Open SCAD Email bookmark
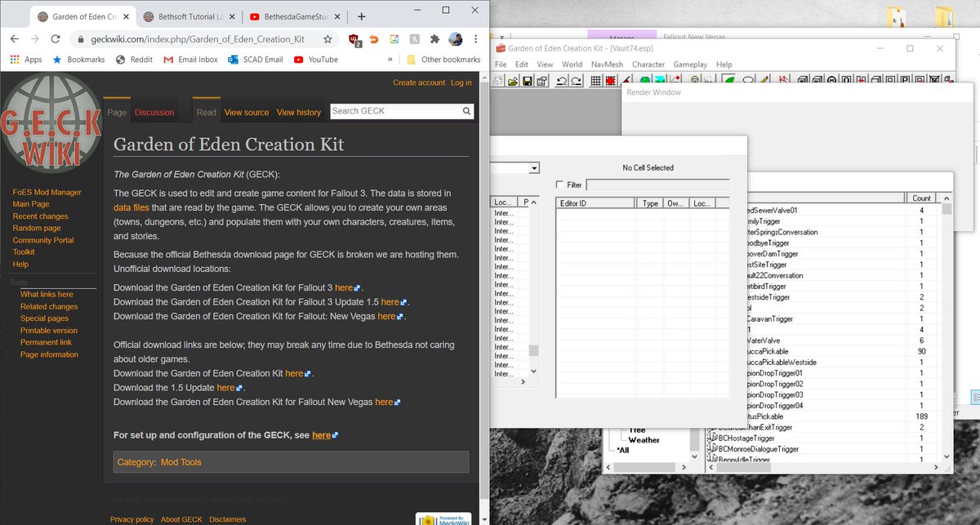This screenshot has height=525, width=980. point(255,60)
